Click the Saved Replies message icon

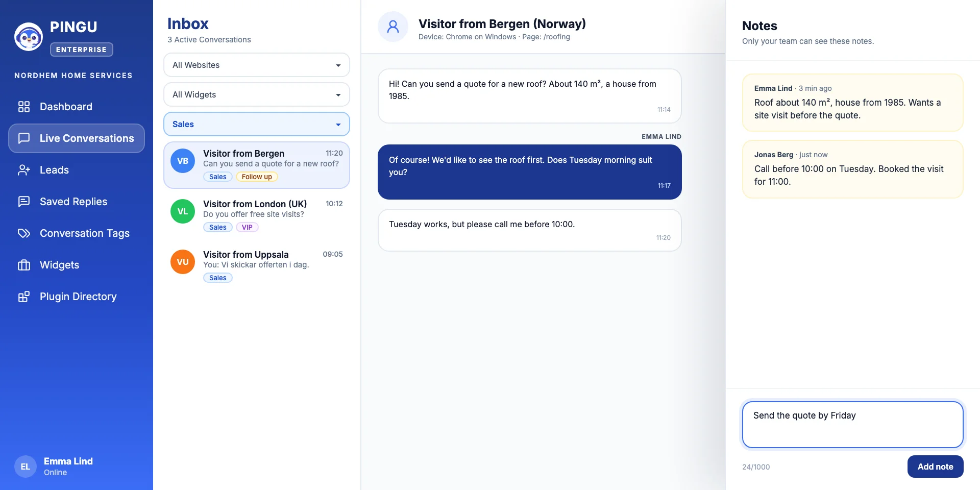(24, 202)
